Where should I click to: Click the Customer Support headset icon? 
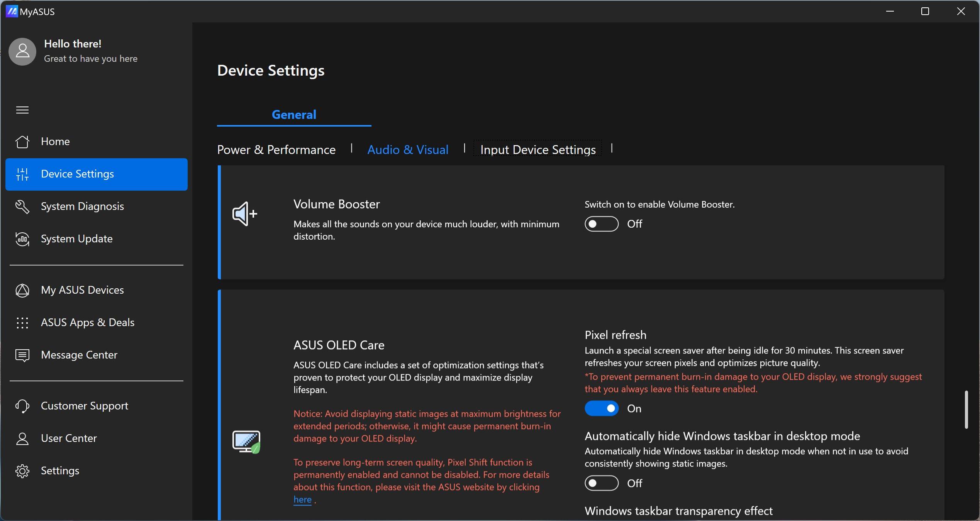click(22, 406)
